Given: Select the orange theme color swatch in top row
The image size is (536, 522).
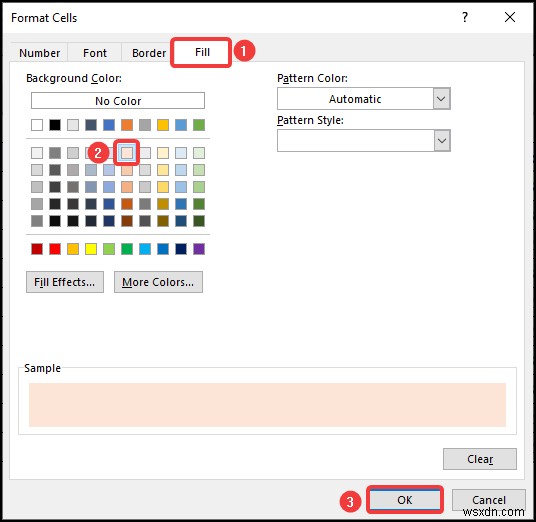Looking at the screenshot, I should coord(127,125).
